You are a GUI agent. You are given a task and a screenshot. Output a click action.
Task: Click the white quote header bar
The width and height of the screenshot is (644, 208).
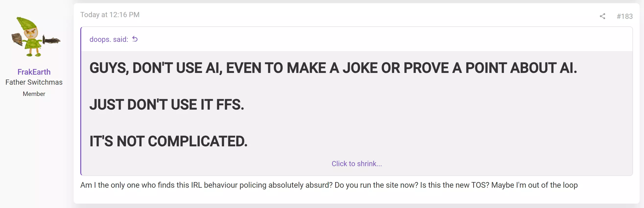357,39
